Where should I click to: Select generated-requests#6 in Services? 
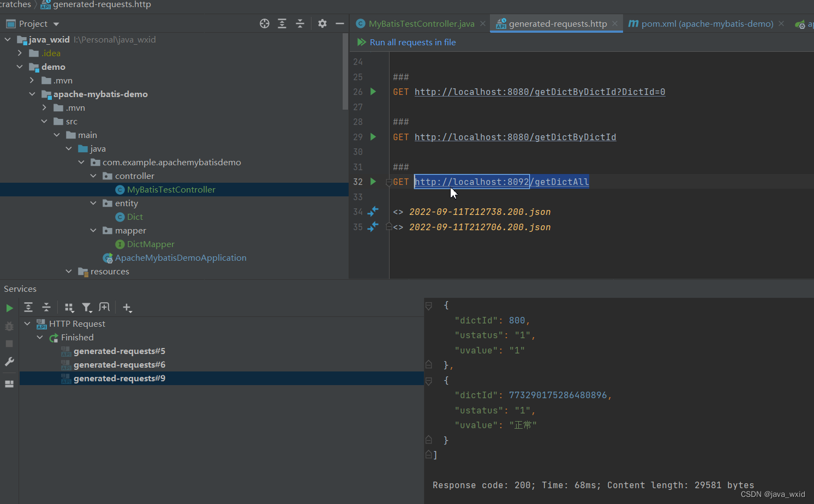tap(119, 364)
